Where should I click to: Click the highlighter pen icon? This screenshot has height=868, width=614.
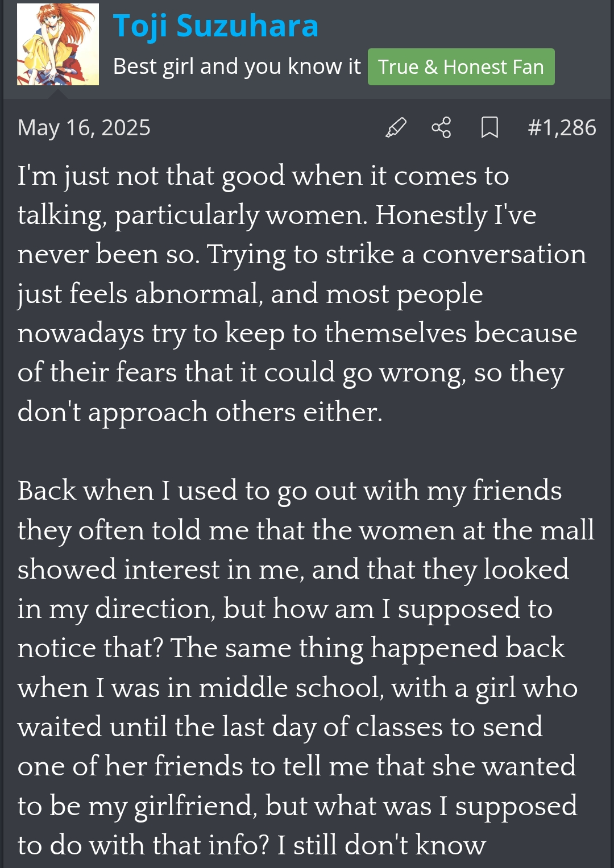click(x=396, y=127)
